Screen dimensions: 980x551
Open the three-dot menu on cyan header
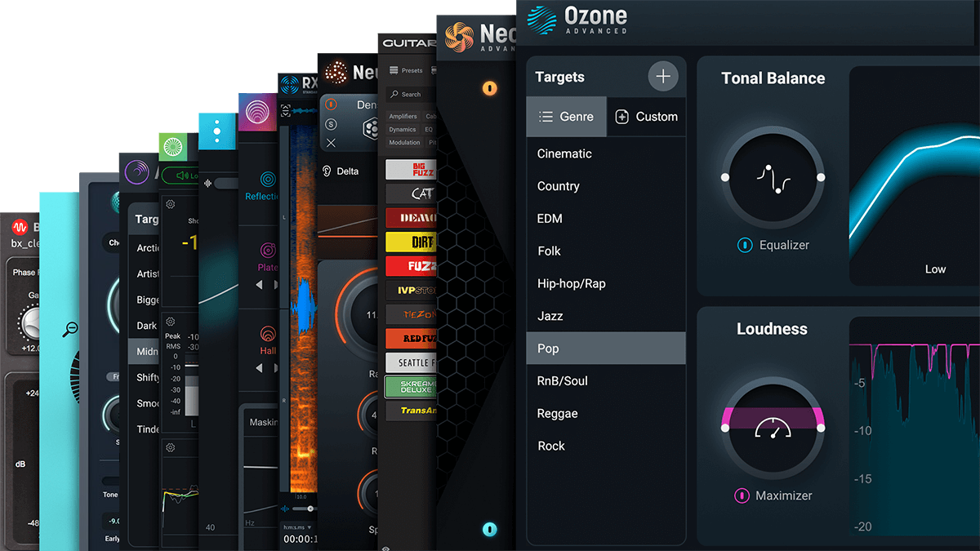[216, 131]
